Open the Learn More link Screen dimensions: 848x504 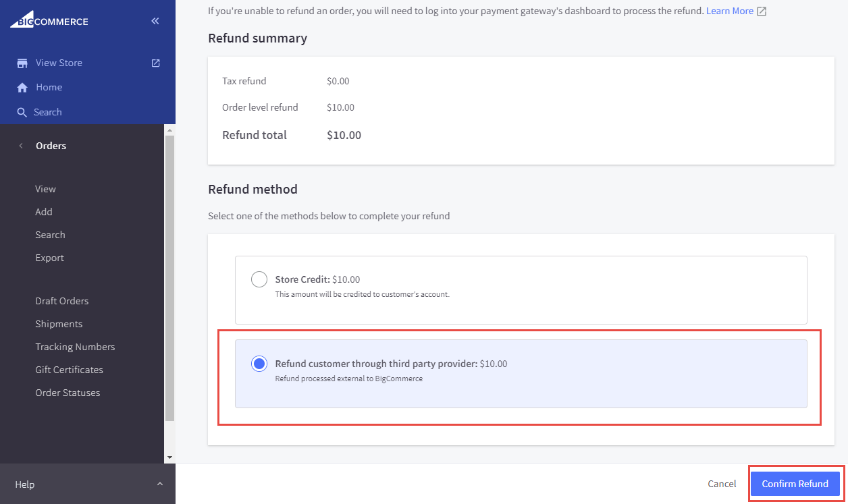click(x=729, y=11)
